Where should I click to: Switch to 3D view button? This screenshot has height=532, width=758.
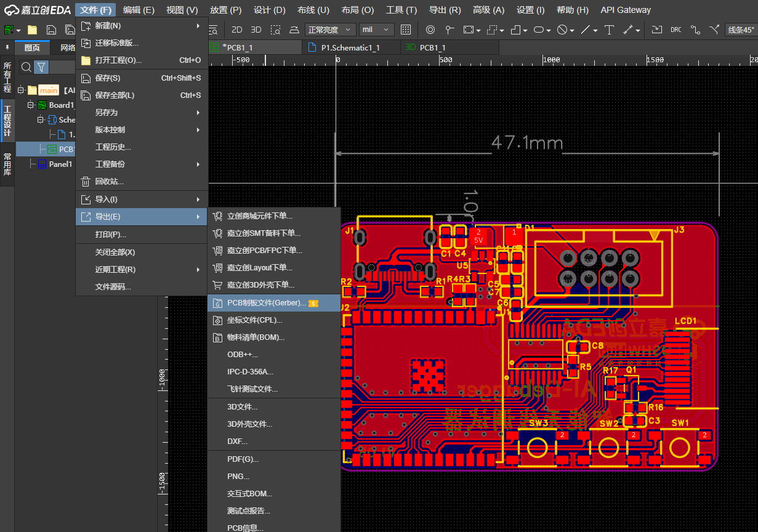pyautogui.click(x=256, y=30)
